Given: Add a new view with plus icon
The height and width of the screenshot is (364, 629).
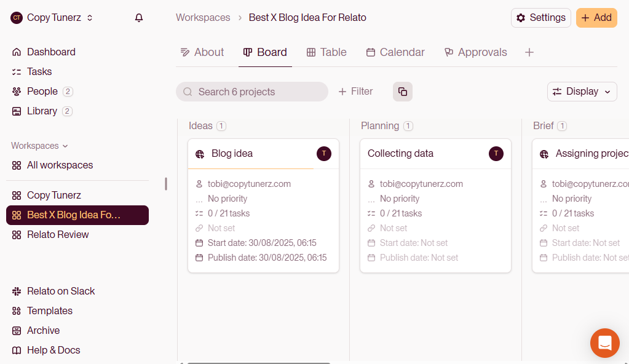Looking at the screenshot, I should pyautogui.click(x=529, y=52).
